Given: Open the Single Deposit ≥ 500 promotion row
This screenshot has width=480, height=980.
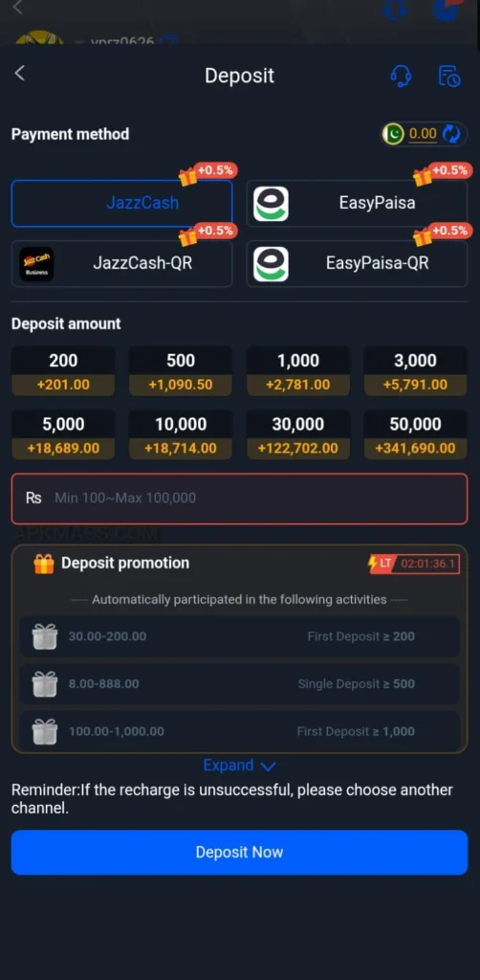Looking at the screenshot, I should pos(239,684).
